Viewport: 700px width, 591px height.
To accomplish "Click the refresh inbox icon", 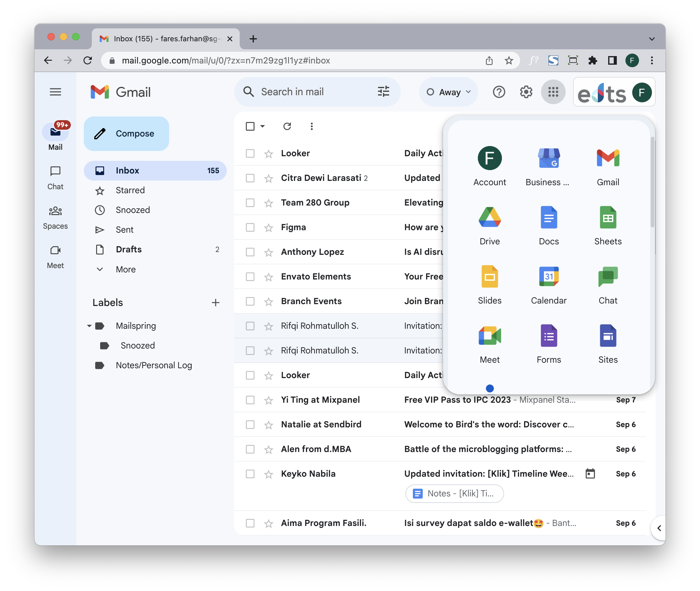I will click(x=287, y=126).
